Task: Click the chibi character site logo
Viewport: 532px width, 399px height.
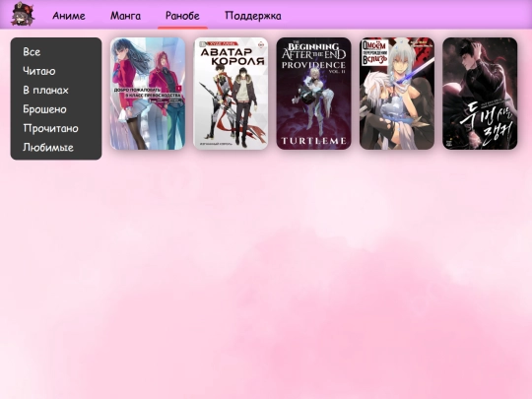Action: [x=23, y=14]
